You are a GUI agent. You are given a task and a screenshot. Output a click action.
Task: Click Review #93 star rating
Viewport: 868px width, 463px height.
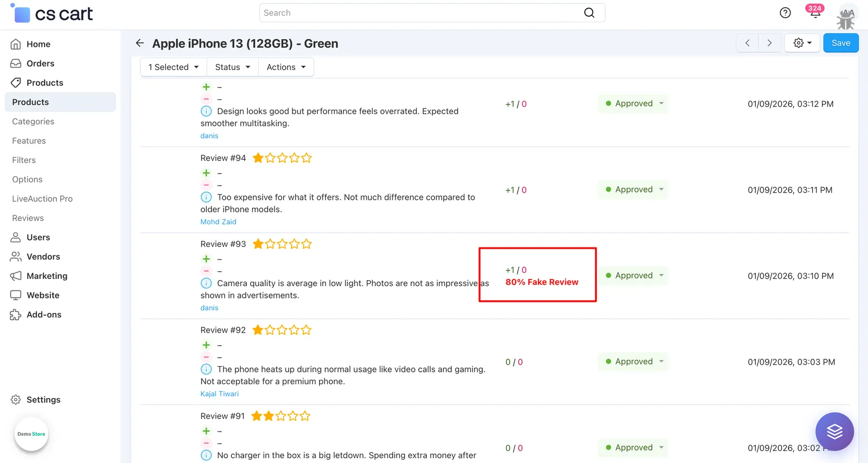click(x=282, y=244)
